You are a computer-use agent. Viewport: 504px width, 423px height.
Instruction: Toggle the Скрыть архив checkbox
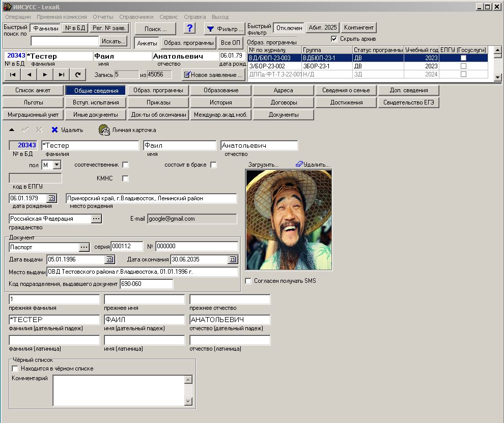coord(334,39)
